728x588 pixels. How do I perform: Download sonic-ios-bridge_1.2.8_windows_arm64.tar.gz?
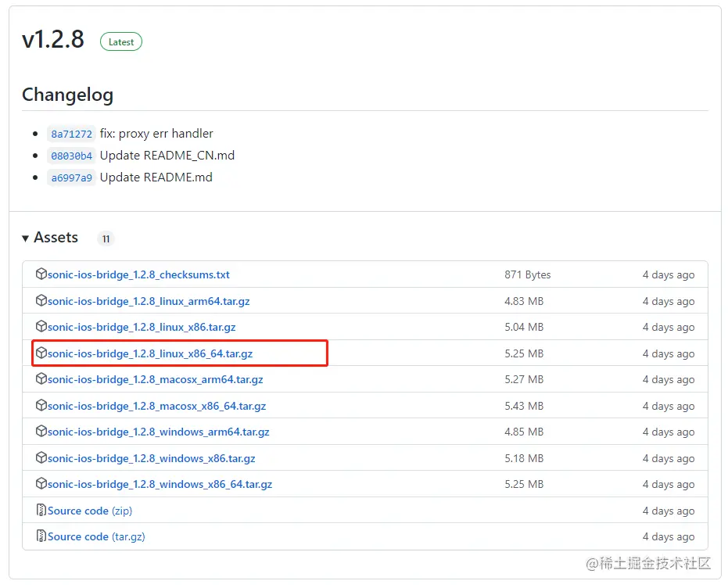(x=158, y=432)
